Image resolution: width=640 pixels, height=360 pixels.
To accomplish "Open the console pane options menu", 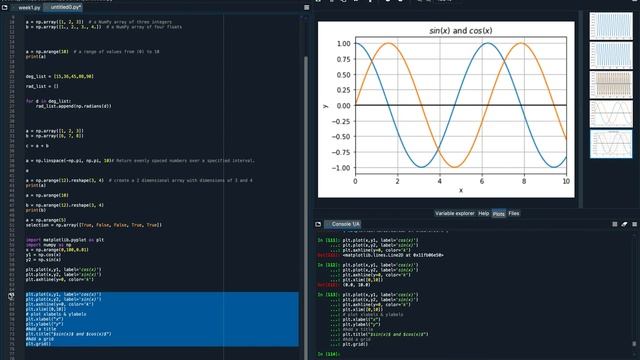I will click(634, 224).
